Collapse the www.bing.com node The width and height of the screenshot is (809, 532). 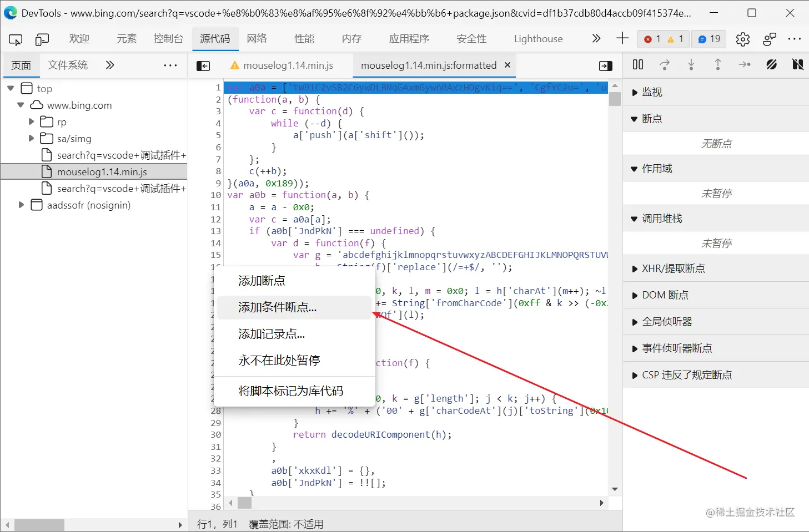pos(21,105)
